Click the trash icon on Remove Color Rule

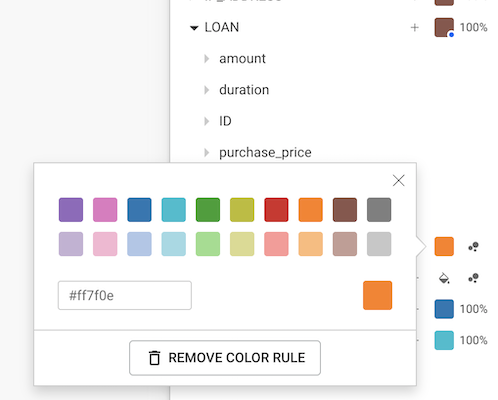click(154, 358)
